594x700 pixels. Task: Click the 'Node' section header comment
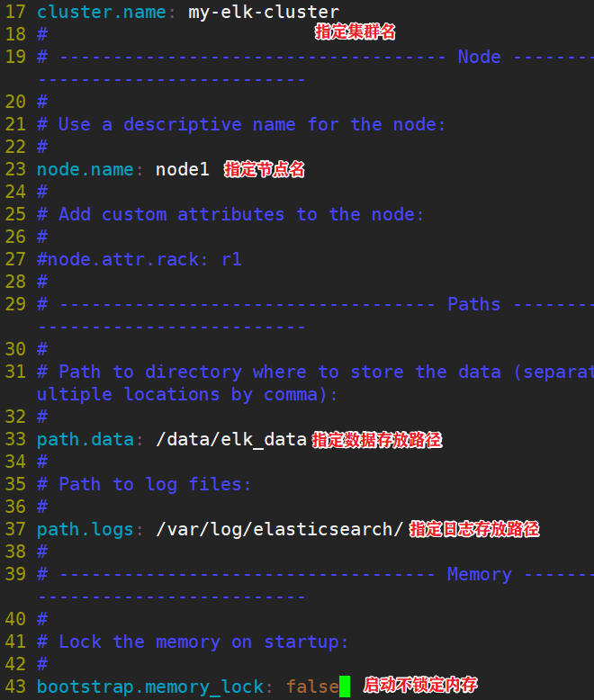[x=479, y=57]
